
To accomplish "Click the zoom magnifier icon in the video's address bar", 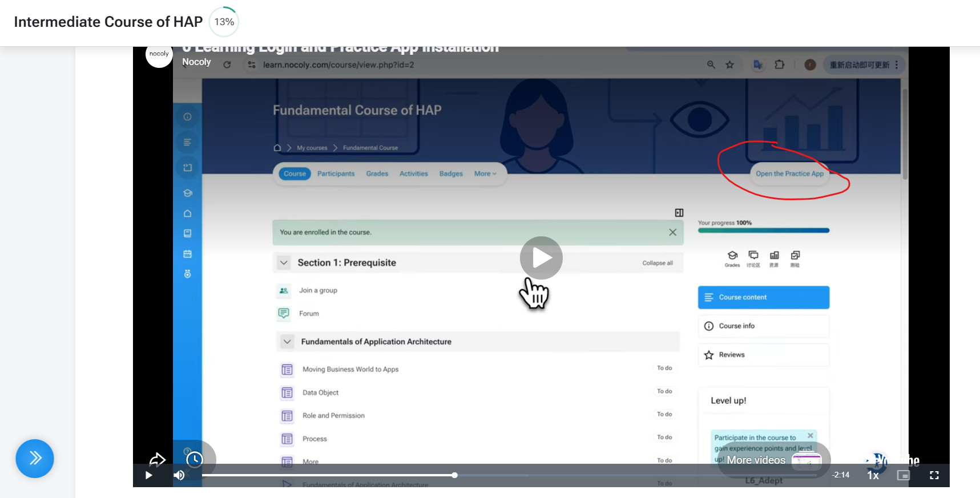I will coord(711,64).
